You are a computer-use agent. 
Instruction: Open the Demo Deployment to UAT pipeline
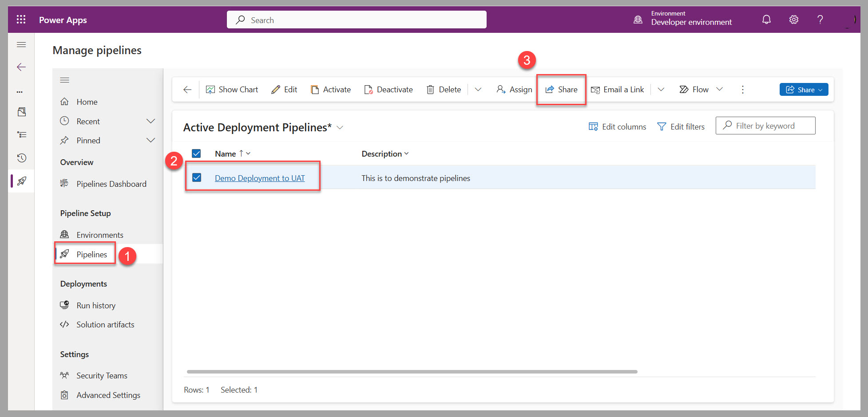[260, 178]
